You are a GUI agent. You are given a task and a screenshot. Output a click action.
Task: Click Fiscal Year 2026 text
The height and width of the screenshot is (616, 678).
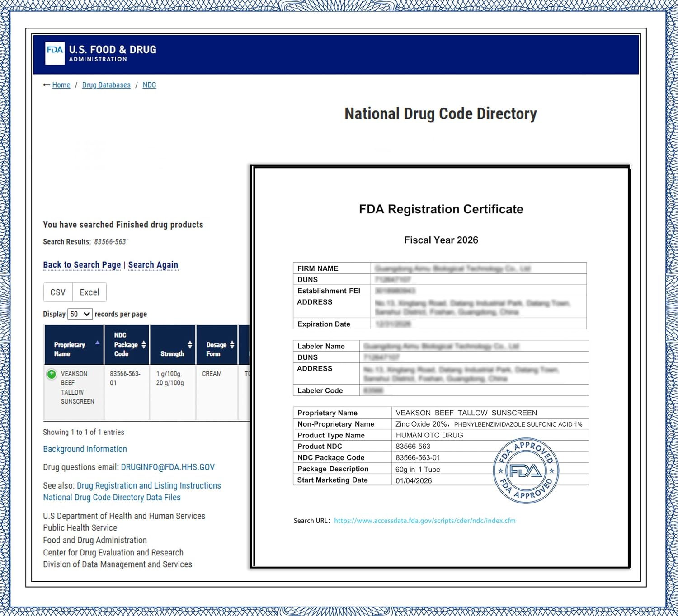(x=441, y=240)
